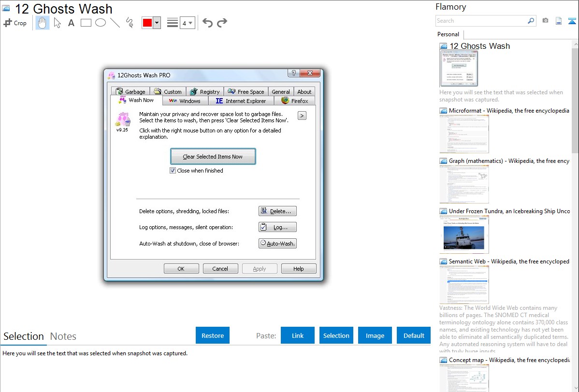Select the text annotation tool

tap(71, 23)
